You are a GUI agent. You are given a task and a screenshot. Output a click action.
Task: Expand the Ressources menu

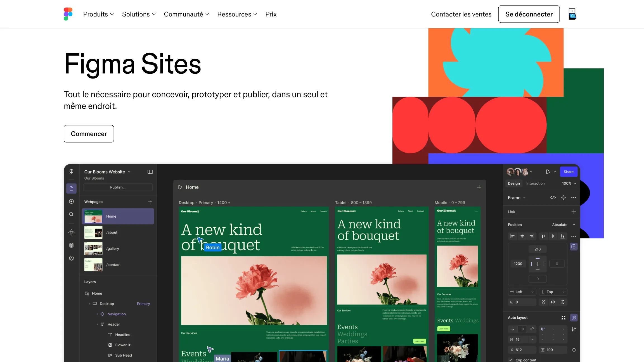237,14
